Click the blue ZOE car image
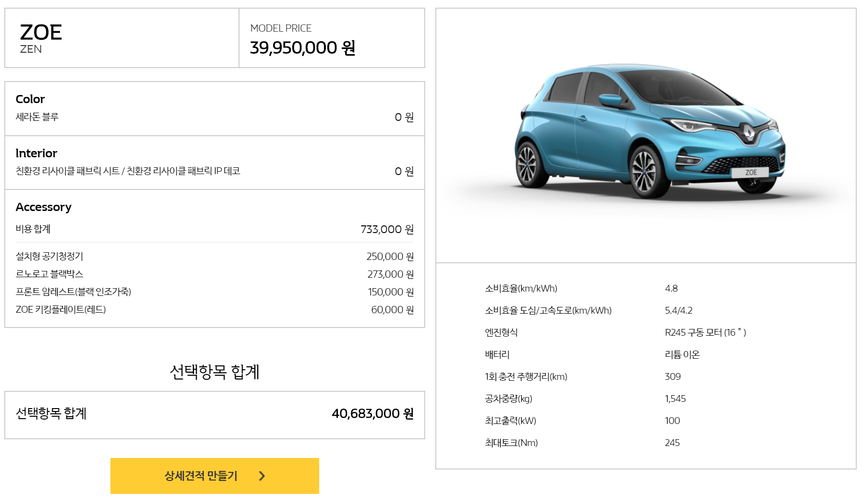862x504 pixels. [650, 131]
